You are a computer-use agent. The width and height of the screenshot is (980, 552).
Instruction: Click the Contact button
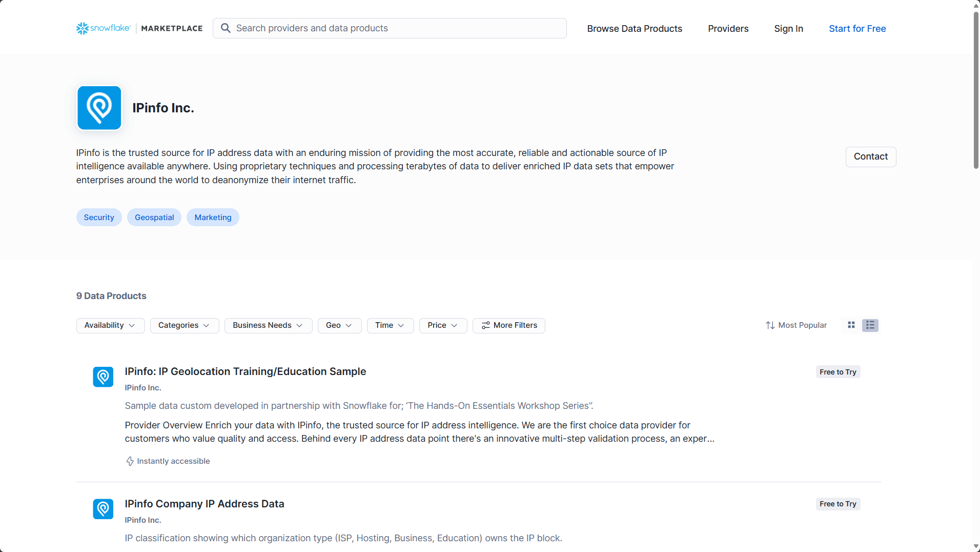pyautogui.click(x=871, y=156)
